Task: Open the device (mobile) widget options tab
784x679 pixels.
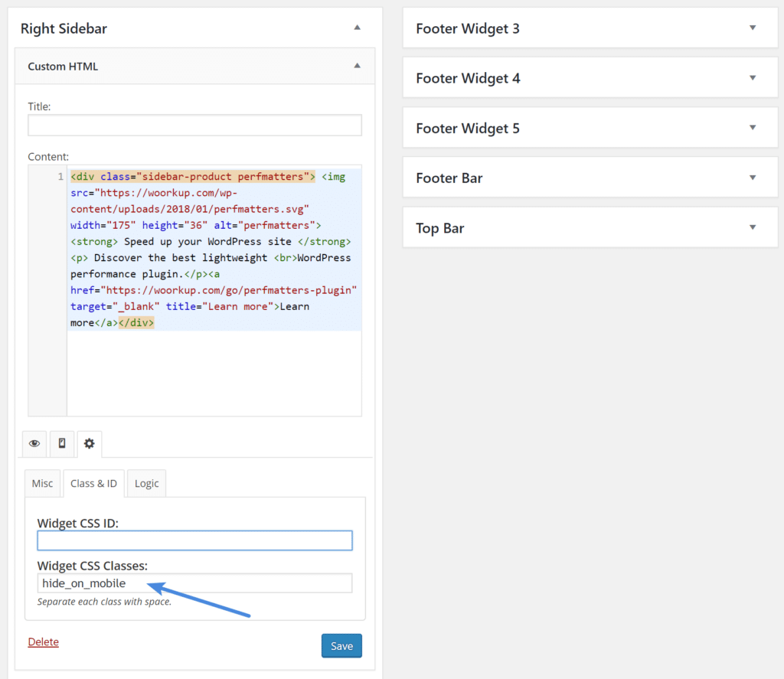Action: (x=62, y=443)
